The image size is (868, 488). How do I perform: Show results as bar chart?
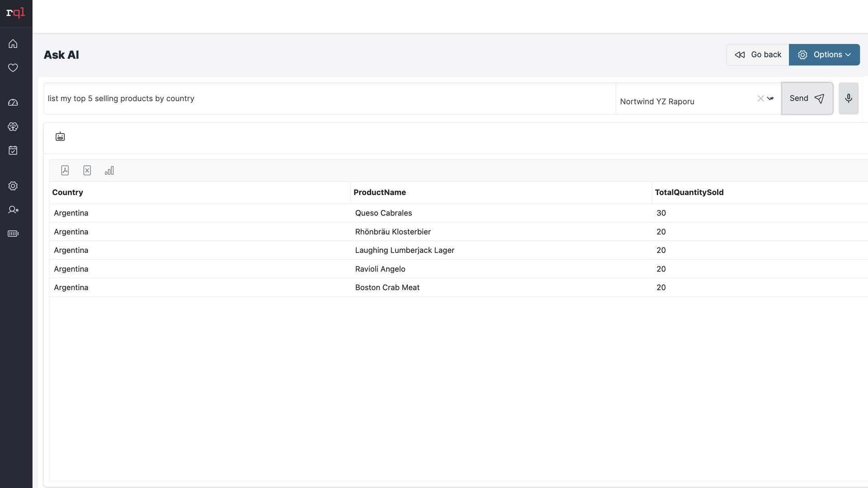click(109, 170)
